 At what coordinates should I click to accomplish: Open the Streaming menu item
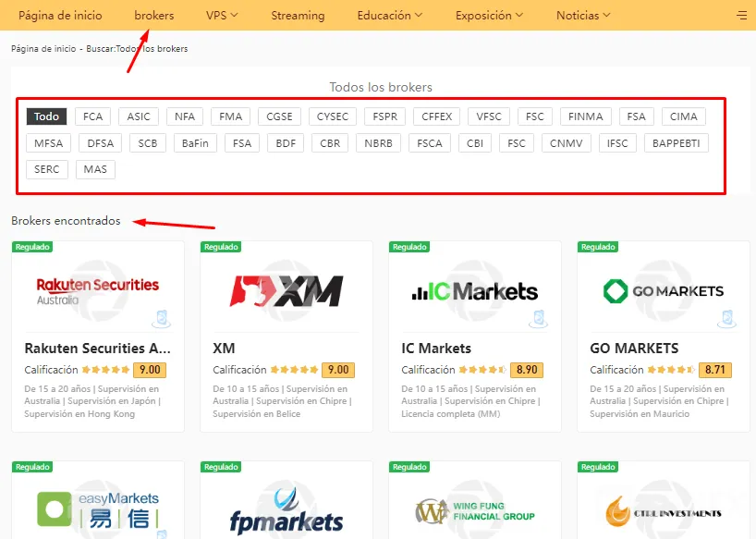(298, 16)
